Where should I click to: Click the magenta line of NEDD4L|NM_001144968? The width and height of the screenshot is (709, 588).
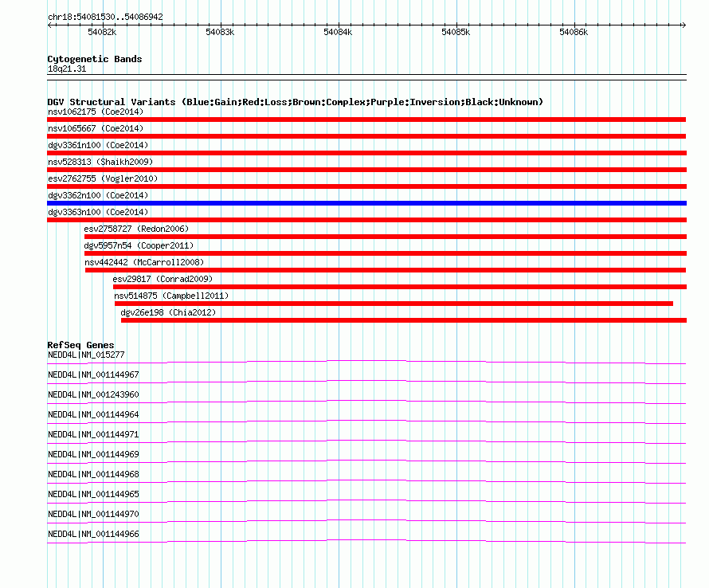[366, 481]
